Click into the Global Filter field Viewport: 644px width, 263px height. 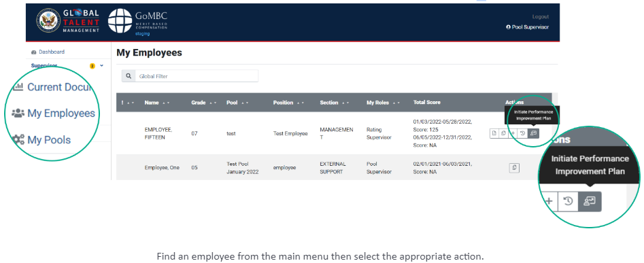click(197, 76)
